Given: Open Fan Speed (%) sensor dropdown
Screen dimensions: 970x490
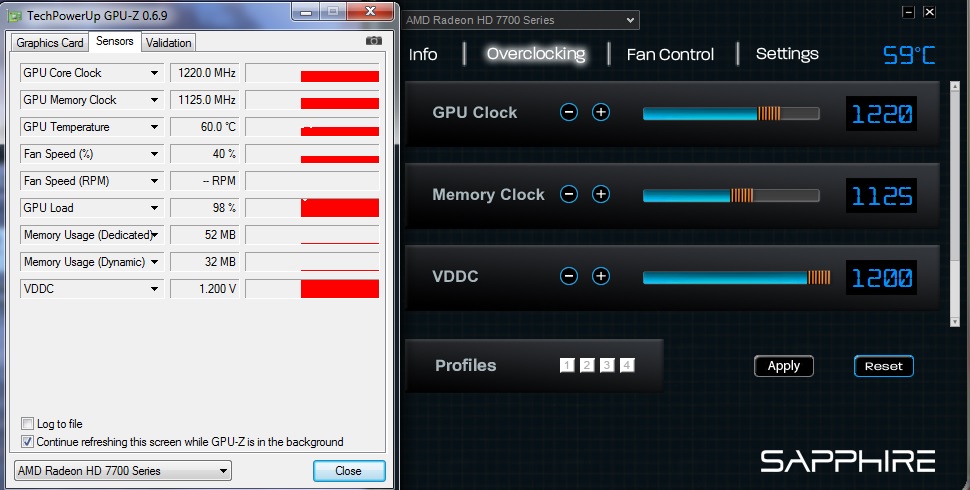Looking at the screenshot, I should (154, 154).
